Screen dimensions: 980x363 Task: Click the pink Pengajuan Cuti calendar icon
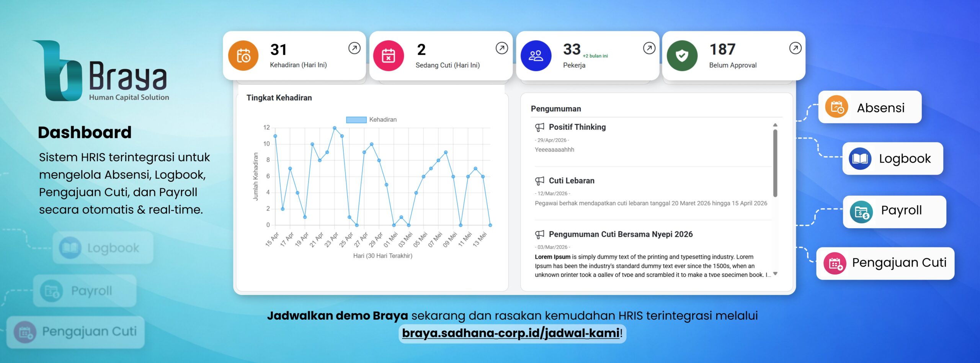click(x=835, y=263)
